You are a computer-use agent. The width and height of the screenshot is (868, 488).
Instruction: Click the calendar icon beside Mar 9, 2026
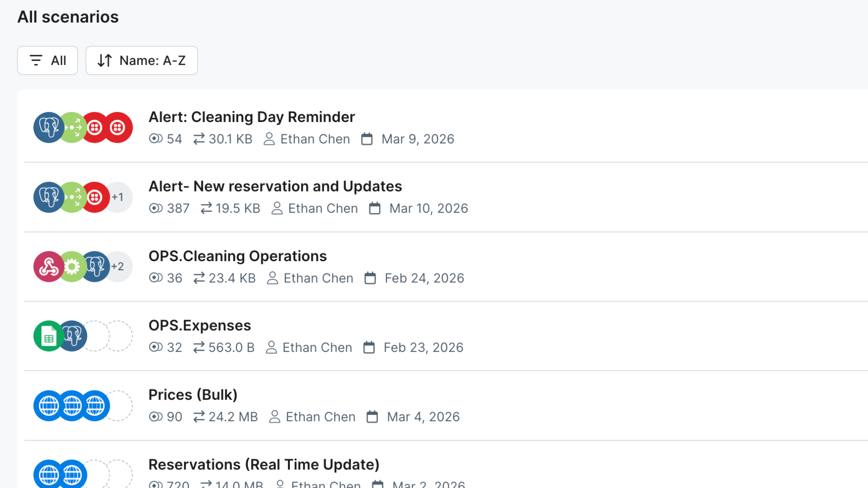click(367, 139)
